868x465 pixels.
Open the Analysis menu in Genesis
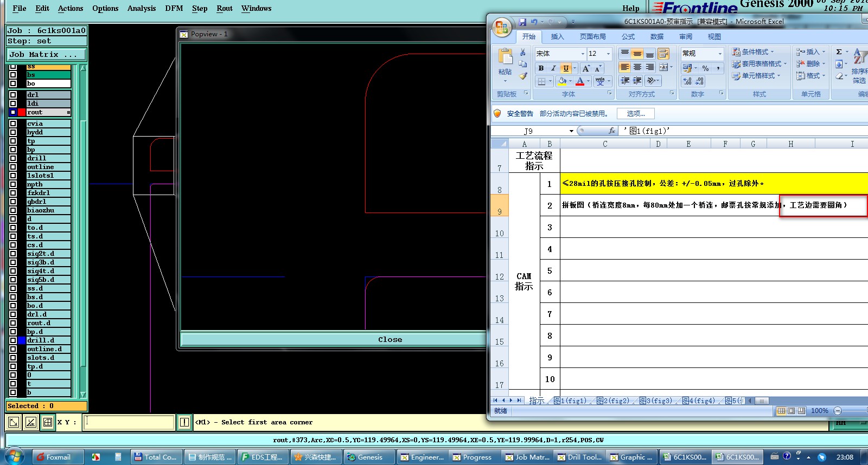tap(141, 8)
